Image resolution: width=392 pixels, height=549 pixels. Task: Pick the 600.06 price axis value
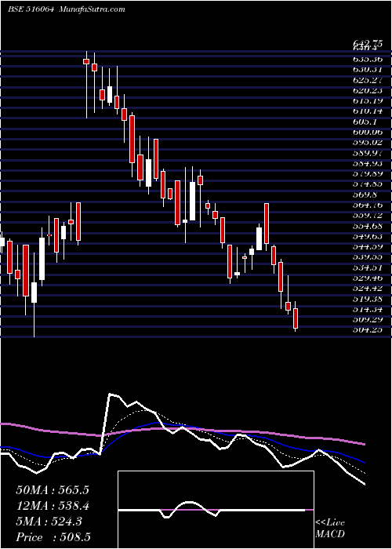point(368,132)
